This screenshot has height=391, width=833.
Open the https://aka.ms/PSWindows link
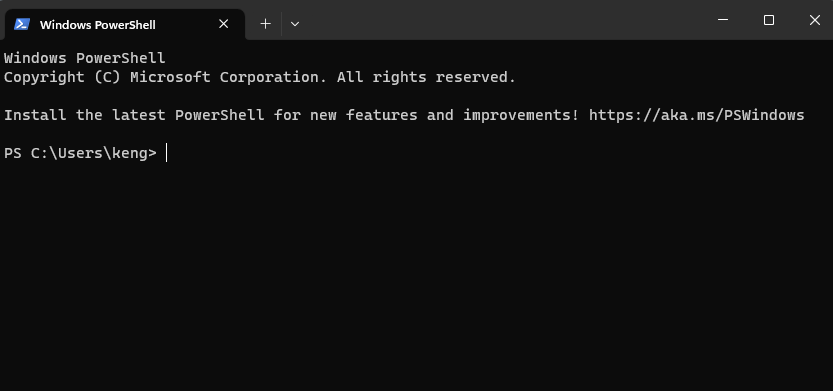click(x=696, y=115)
